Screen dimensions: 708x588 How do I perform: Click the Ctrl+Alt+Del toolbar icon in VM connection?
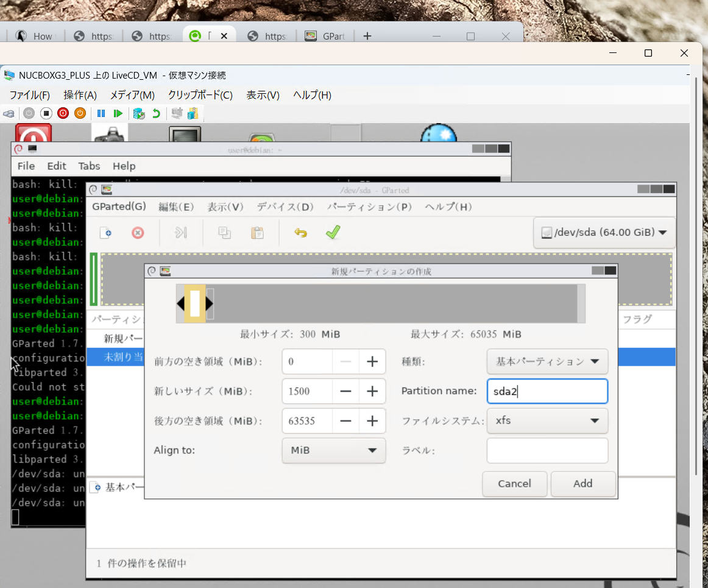(9, 113)
